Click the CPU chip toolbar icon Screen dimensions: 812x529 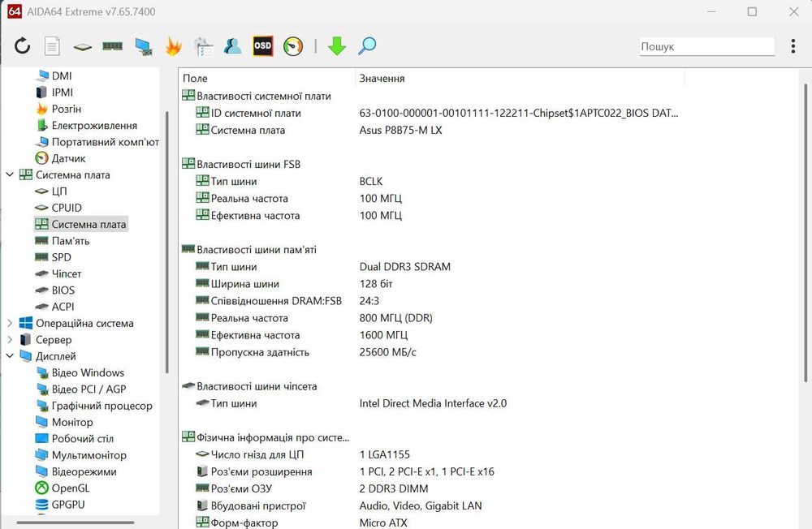point(82,47)
